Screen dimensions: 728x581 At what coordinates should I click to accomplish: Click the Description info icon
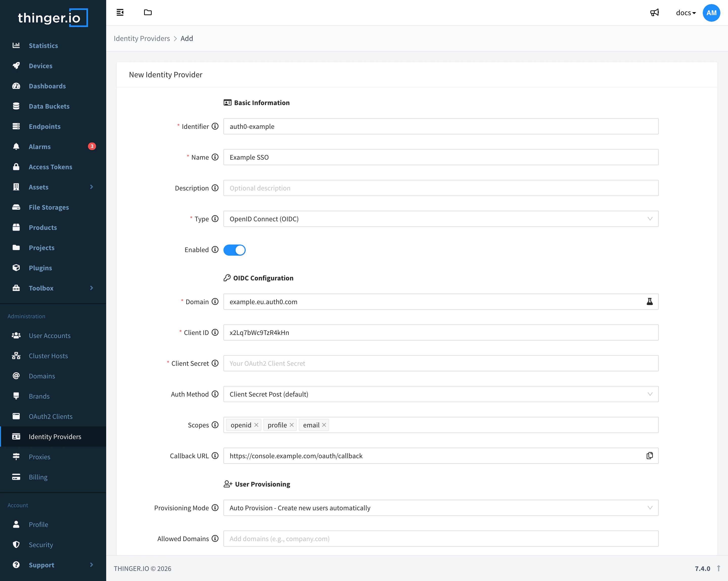pos(215,188)
